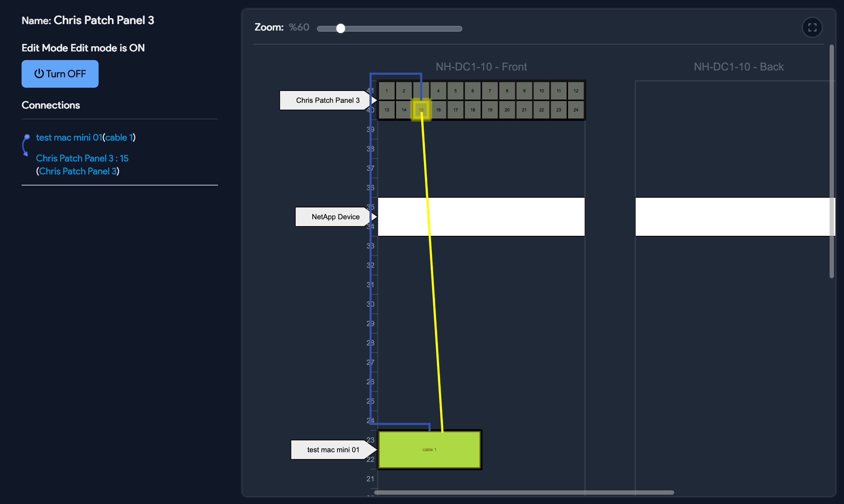Click port 24 on the patch panel

click(x=576, y=110)
